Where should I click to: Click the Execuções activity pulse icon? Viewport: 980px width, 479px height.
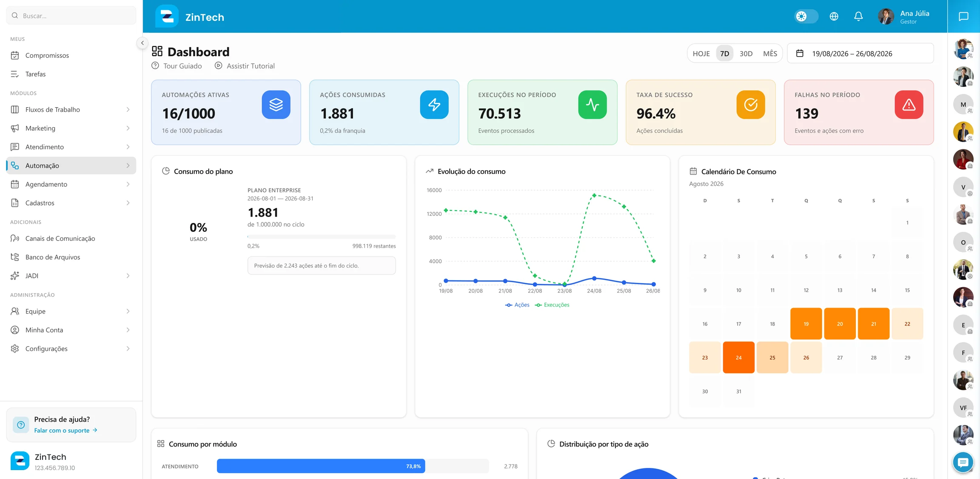pyautogui.click(x=593, y=105)
